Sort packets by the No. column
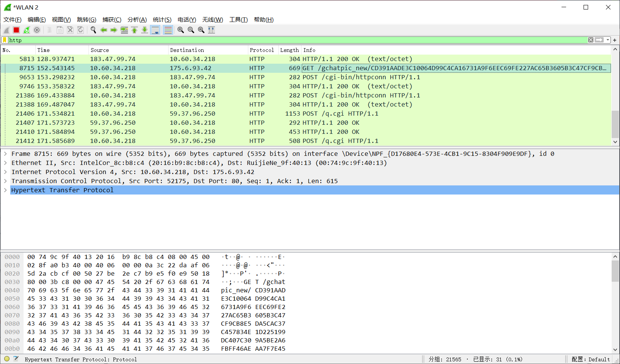Image resolution: width=620 pixels, height=364 pixels. pyautogui.click(x=18, y=50)
